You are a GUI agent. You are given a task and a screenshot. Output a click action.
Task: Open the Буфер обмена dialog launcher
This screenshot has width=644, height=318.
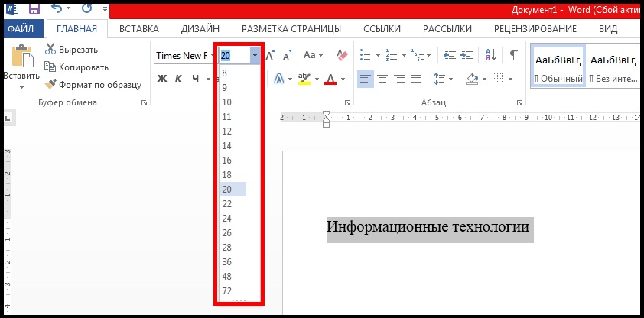coord(144,103)
